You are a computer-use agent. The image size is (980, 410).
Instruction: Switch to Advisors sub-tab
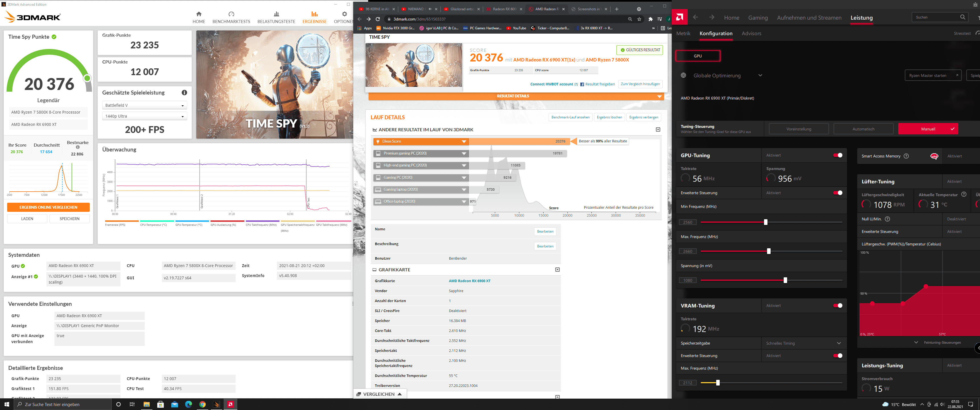tap(751, 34)
